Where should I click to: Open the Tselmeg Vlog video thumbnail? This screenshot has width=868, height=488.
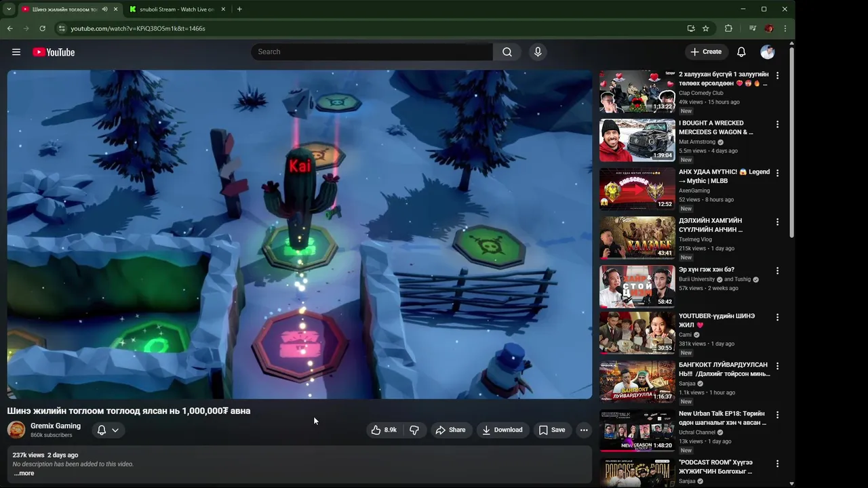(x=637, y=238)
